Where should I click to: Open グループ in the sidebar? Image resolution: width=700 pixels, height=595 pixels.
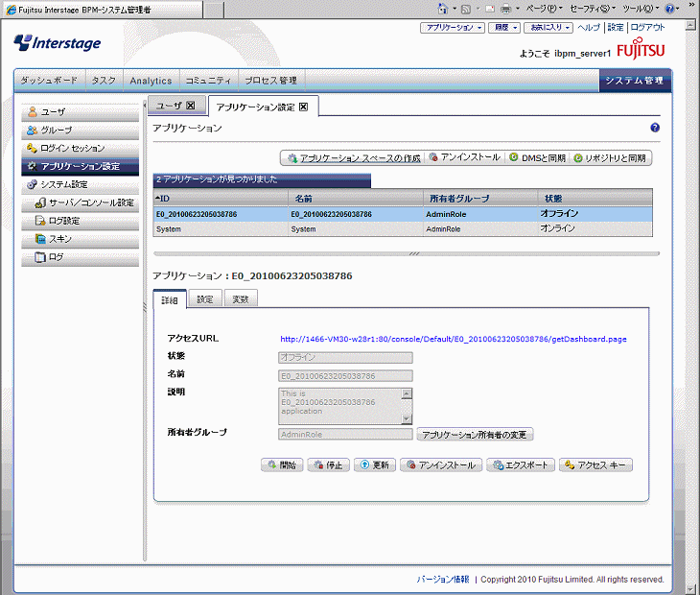[80, 131]
